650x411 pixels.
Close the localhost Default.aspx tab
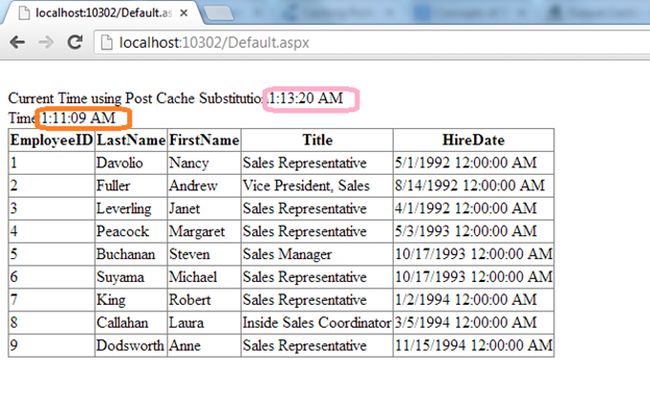pos(185,13)
